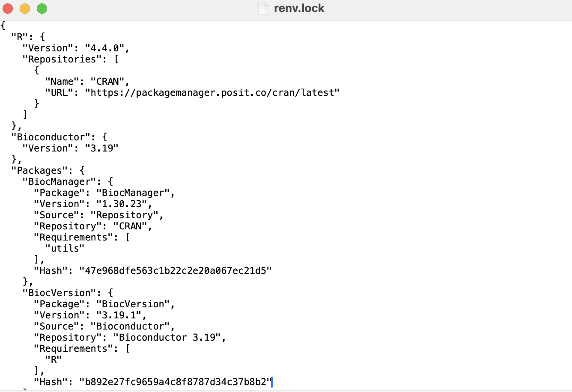Click the BiocManager hash starting 47e968

tap(176, 270)
